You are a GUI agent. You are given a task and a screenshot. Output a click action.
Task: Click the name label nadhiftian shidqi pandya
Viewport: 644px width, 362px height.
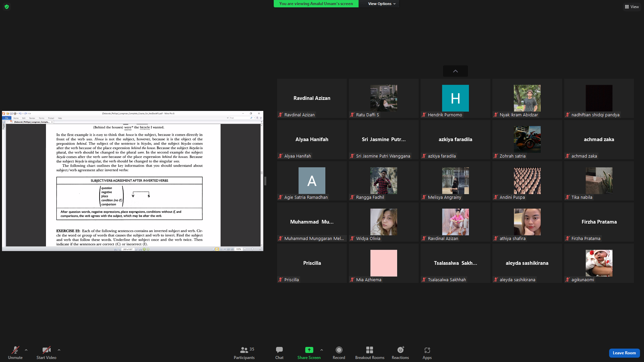click(x=595, y=115)
